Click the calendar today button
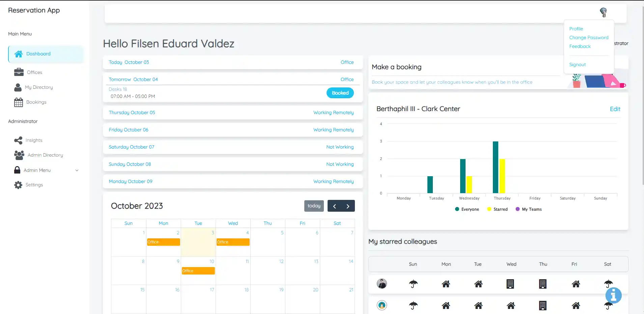The width and height of the screenshot is (644, 314). (314, 206)
